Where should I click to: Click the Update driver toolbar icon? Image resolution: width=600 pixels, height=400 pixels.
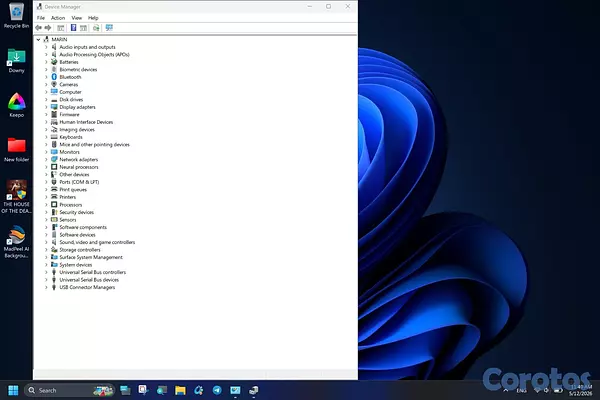96,28
